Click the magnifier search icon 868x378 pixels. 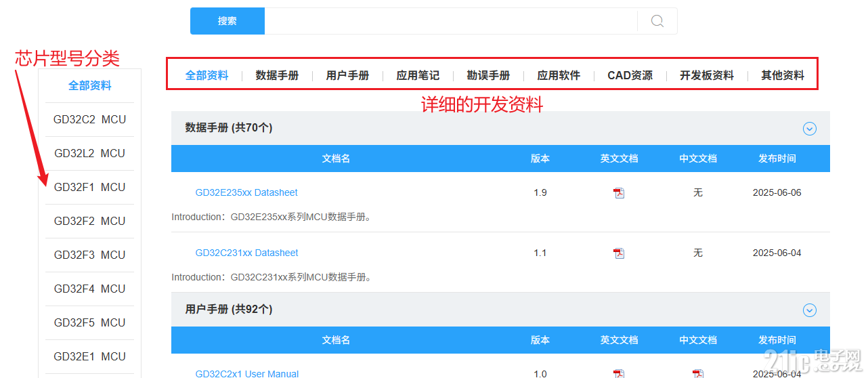point(657,21)
